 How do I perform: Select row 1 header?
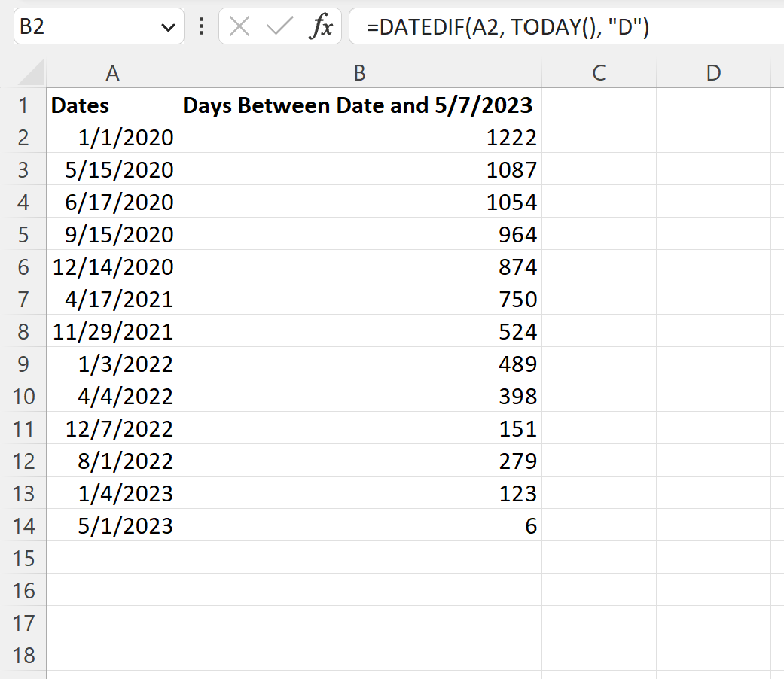coord(23,105)
